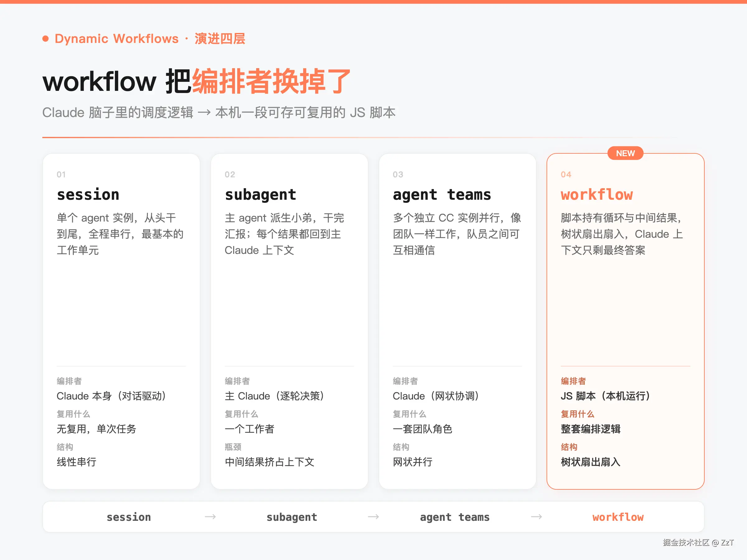Click "session" in the bottom flow strip

pos(129,517)
